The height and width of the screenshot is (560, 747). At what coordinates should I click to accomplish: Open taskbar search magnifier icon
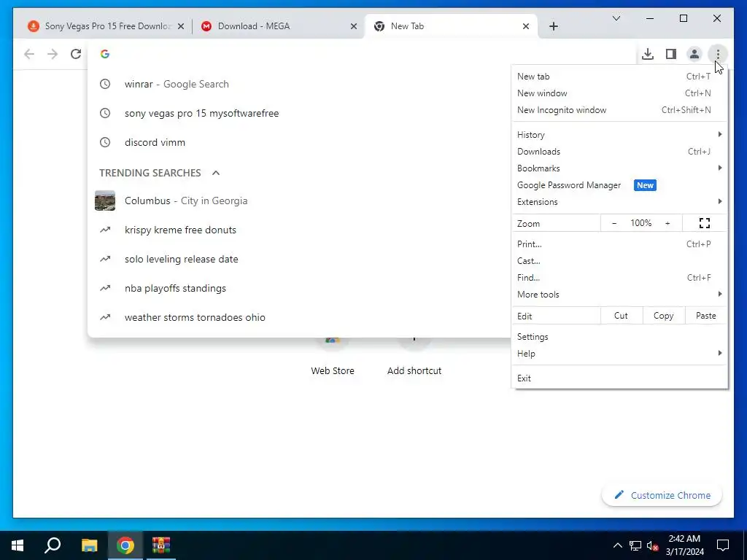[53, 545]
